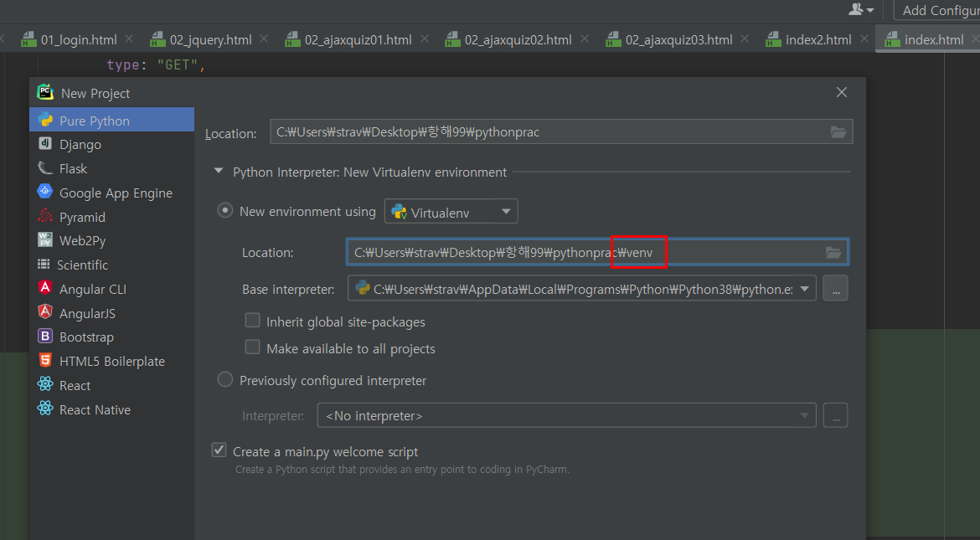Switch to 01_login.html tab
The image size is (980, 540).
78,40
